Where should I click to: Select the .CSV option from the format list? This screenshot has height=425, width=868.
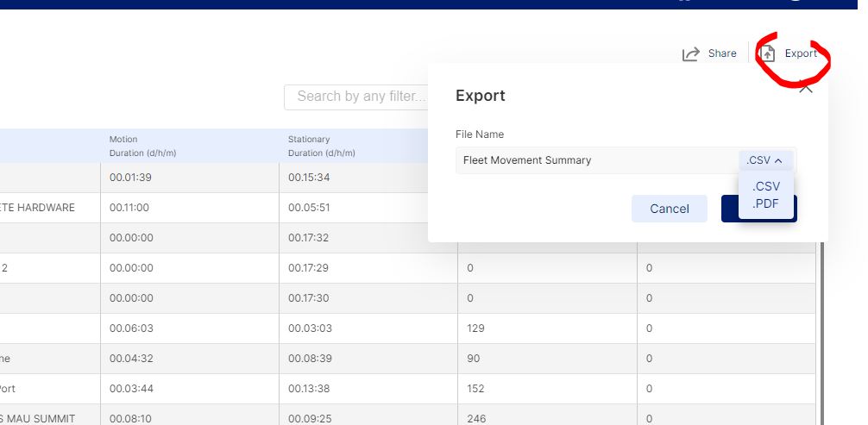pyautogui.click(x=765, y=186)
